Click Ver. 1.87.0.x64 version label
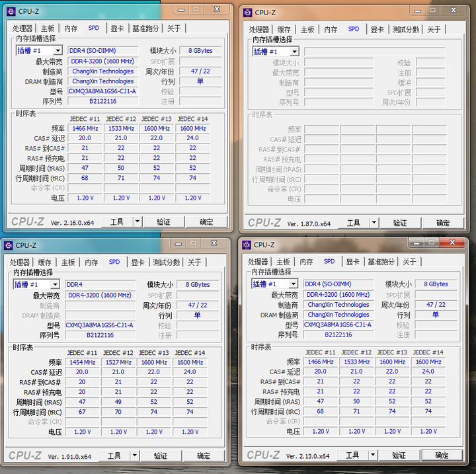Image resolution: width=476 pixels, height=474 pixels. (x=309, y=224)
